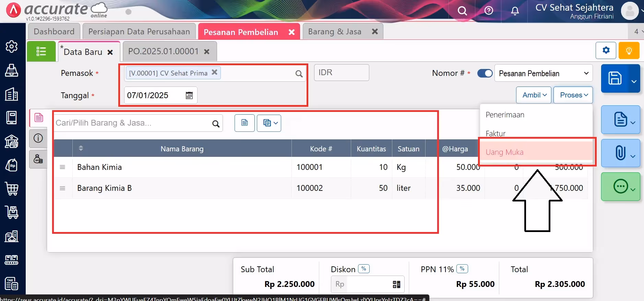This screenshot has width=644, height=301.
Task: Open the user profile avatar
Action: pos(630,11)
